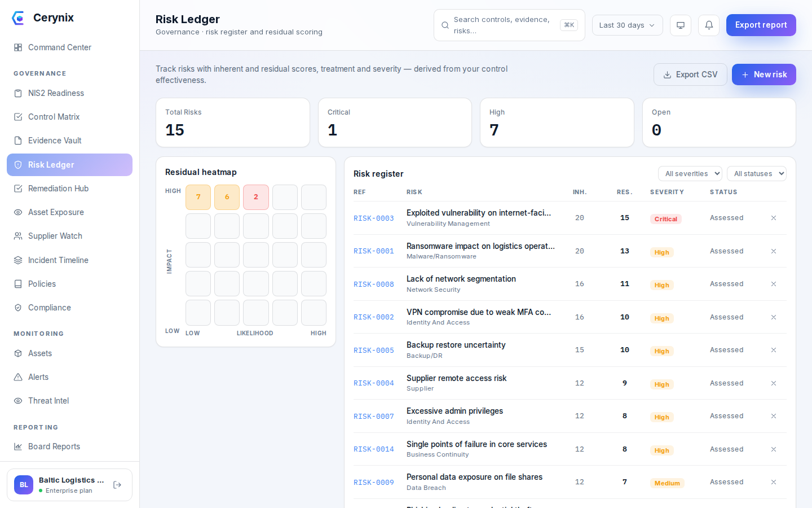Click X icon on RISK-0004 row

(774, 383)
